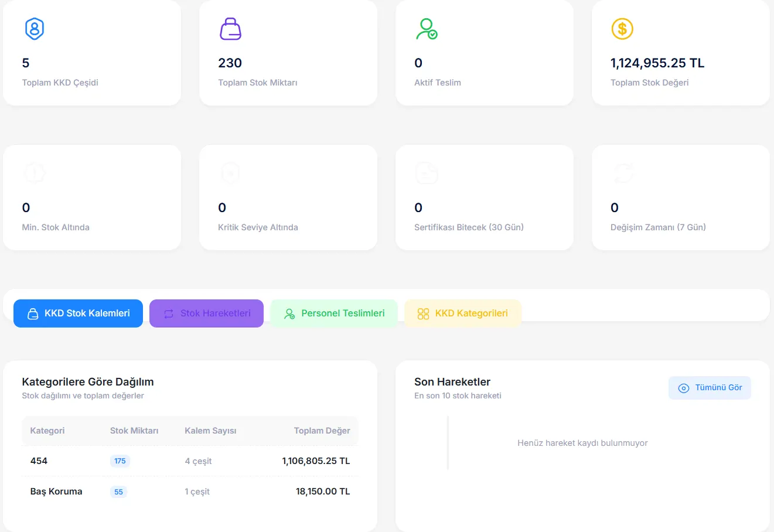This screenshot has width=774, height=532.
Task: Click the yellow dollar coin icon
Action: coord(622,29)
